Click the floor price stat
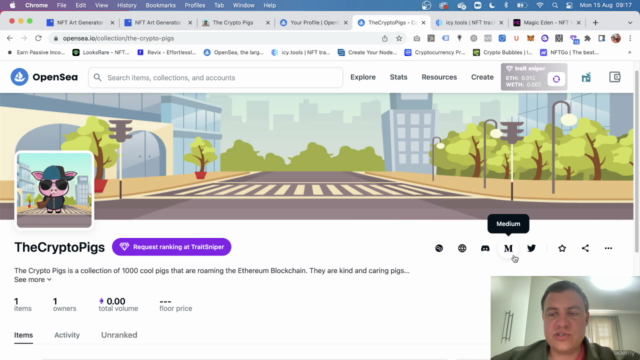 click(x=176, y=304)
